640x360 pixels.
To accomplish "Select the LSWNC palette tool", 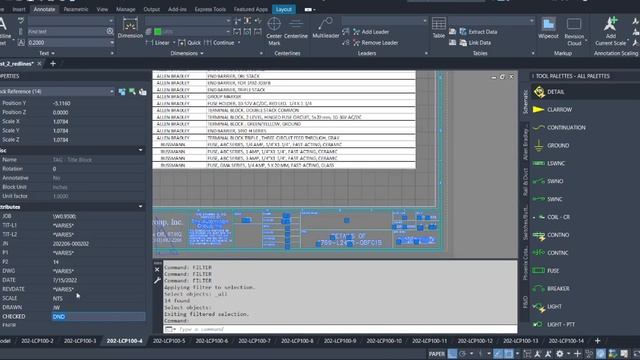I will coord(549,163).
